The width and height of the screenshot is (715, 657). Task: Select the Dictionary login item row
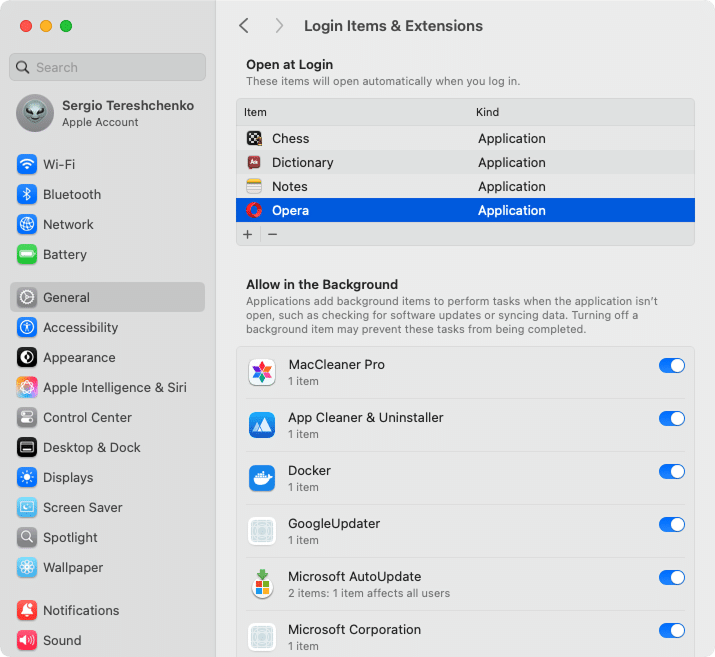click(465, 162)
